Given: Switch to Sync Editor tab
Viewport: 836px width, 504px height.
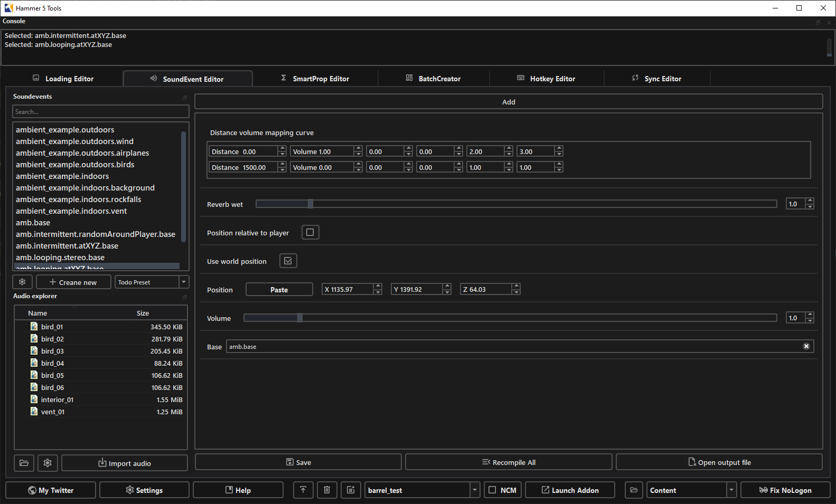Looking at the screenshot, I should (657, 79).
